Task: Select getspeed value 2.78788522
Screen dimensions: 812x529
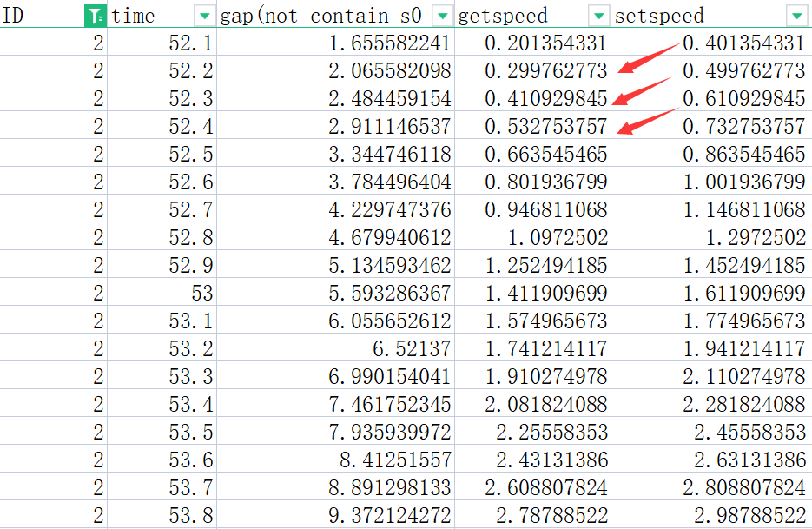Action: [x=533, y=515]
